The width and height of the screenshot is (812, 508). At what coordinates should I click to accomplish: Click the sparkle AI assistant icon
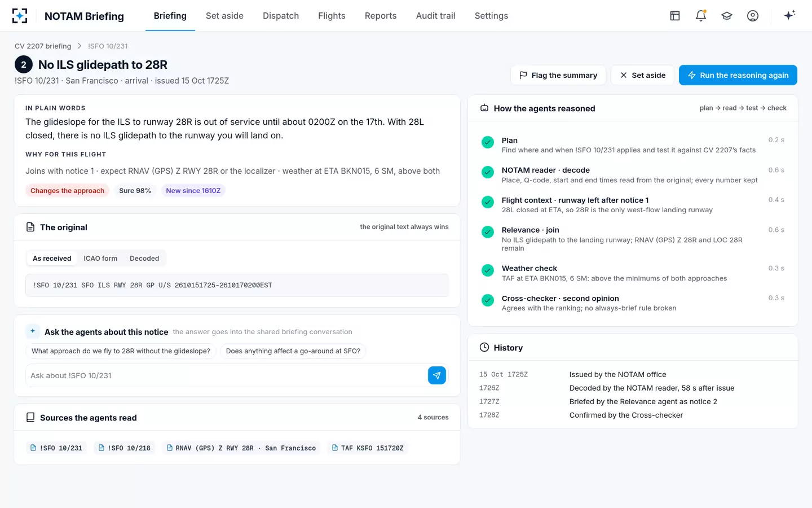[789, 15]
